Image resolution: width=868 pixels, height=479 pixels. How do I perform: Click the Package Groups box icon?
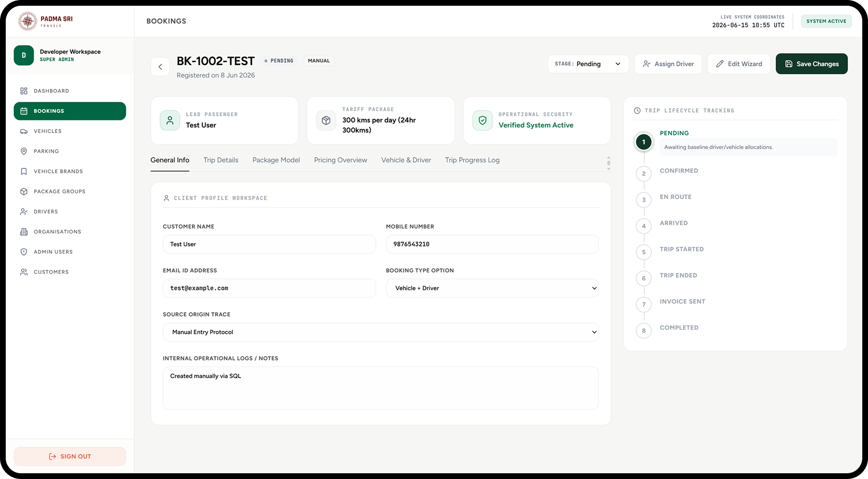24,191
